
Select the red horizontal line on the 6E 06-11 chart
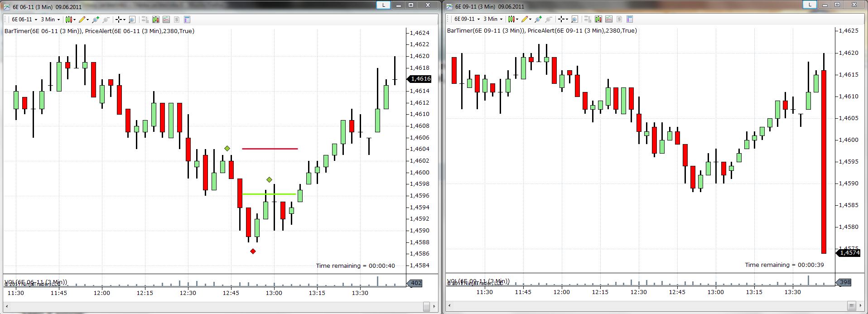(x=270, y=149)
